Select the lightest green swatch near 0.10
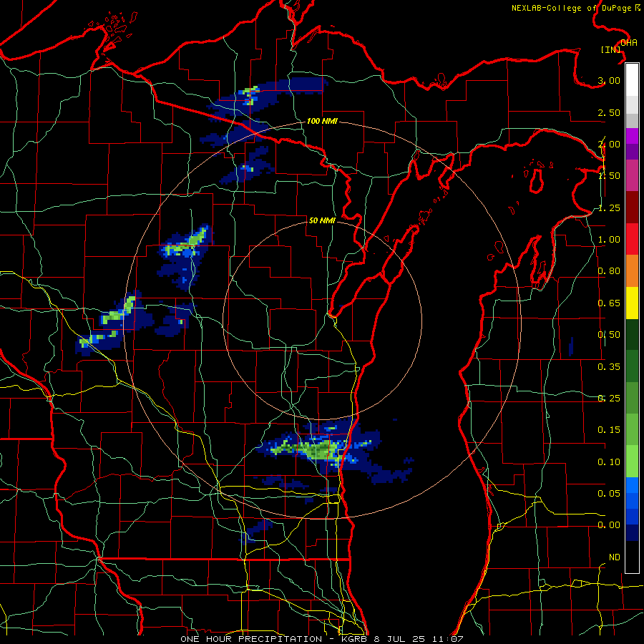 632,462
